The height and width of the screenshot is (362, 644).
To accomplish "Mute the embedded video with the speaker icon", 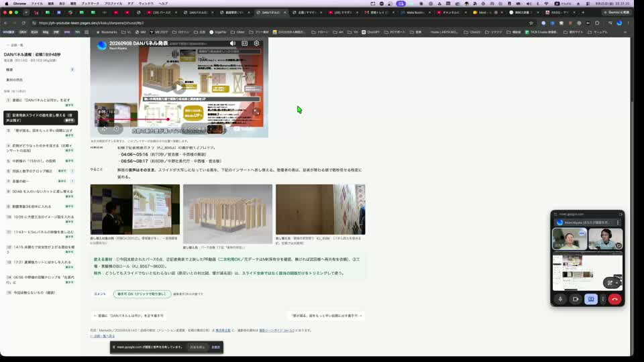I will [233, 43].
